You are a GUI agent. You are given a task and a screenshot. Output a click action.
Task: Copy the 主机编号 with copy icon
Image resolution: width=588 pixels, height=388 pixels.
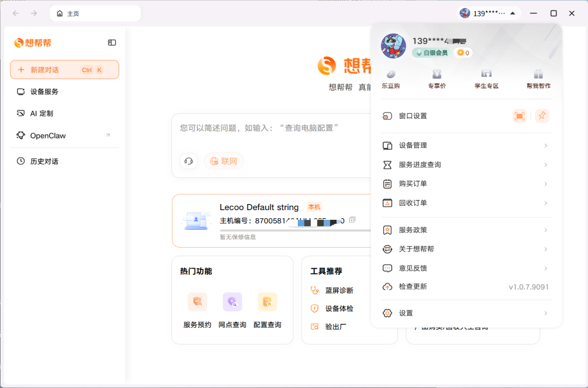[352, 220]
